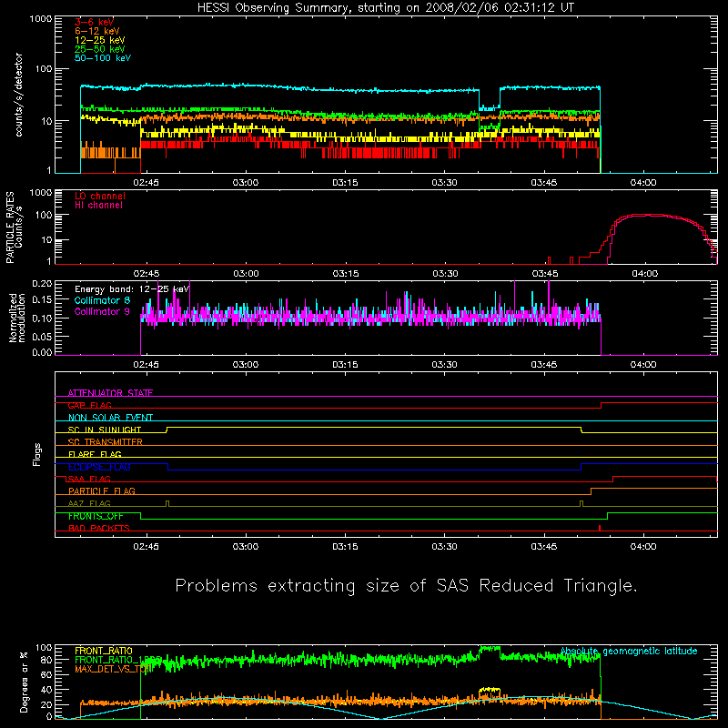The width and height of the screenshot is (728, 728).
Task: Click the ECLIPSE_FLAG label
Action: click(x=99, y=467)
